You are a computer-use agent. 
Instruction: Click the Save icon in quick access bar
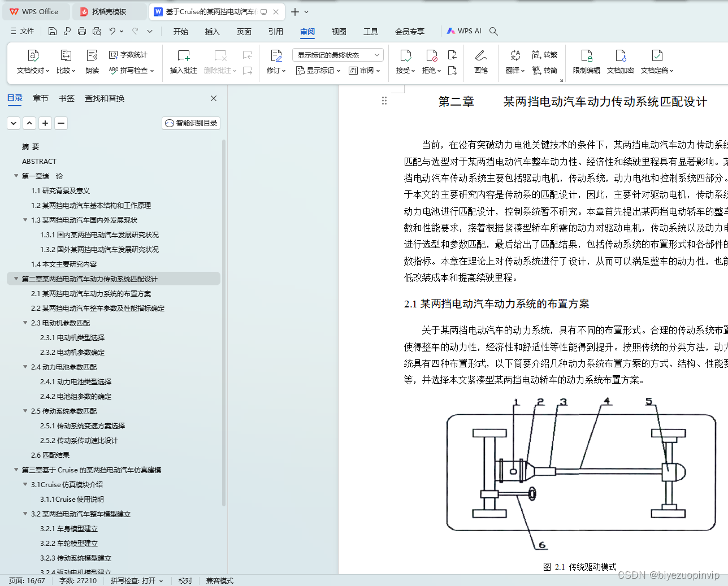(x=53, y=32)
